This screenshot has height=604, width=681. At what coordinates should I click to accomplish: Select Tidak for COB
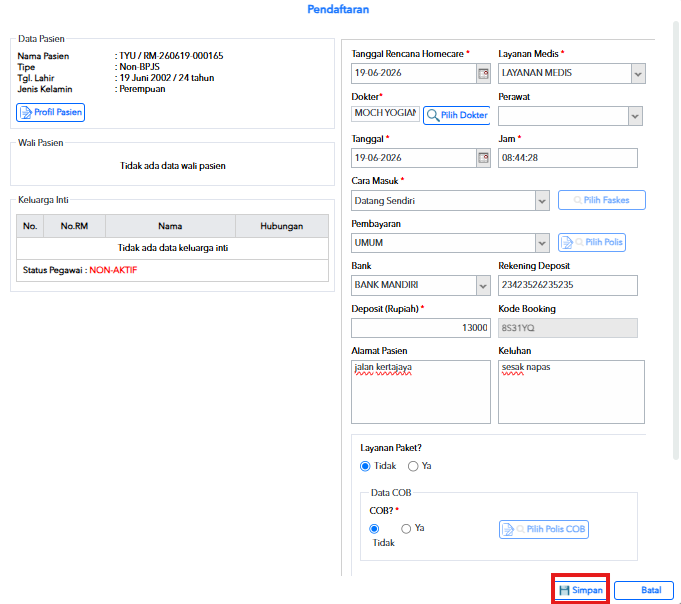374,529
